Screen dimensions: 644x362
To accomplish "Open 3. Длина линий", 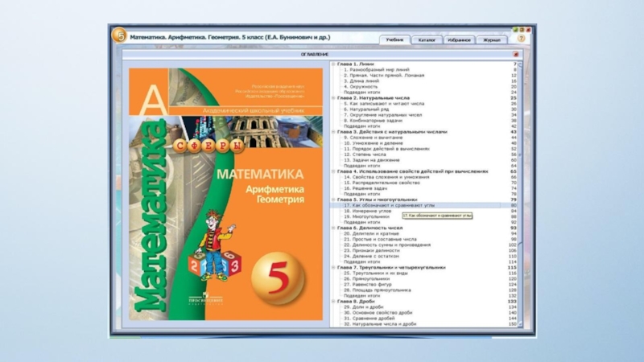I will (362, 81).
